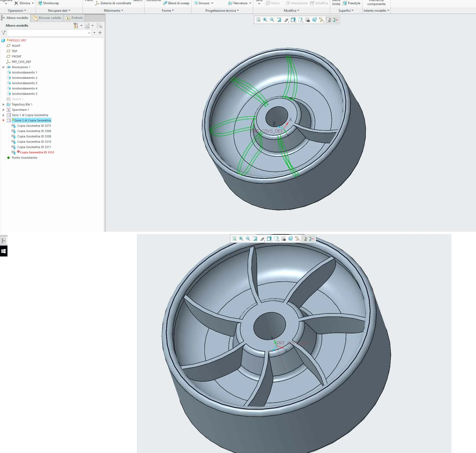The image size is (476, 453).
Task: Toggle Annotation Display in lower view toolbar
Action: [x=305, y=239]
